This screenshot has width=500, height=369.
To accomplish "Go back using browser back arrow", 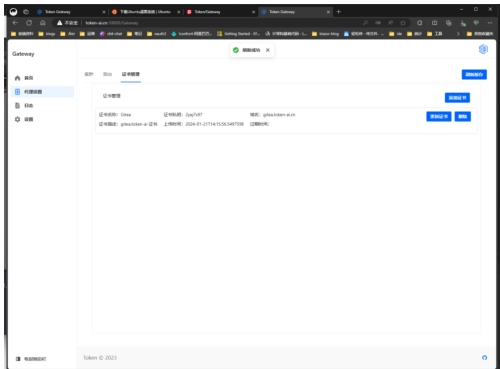I will (15, 23).
